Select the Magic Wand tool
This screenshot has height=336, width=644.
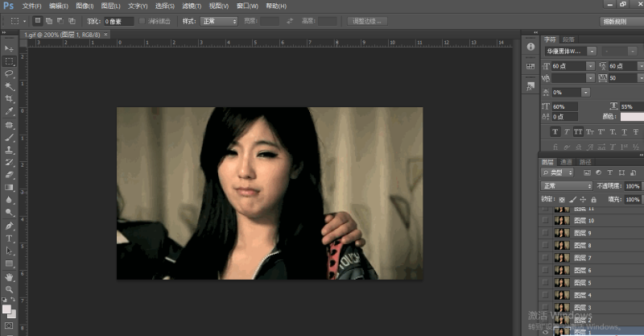[9, 85]
